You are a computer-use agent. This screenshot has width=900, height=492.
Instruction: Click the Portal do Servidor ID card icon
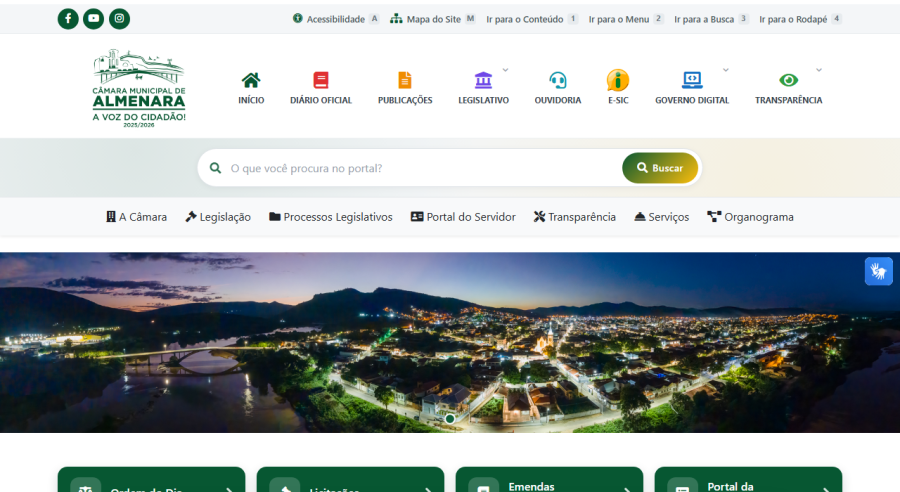click(x=417, y=216)
